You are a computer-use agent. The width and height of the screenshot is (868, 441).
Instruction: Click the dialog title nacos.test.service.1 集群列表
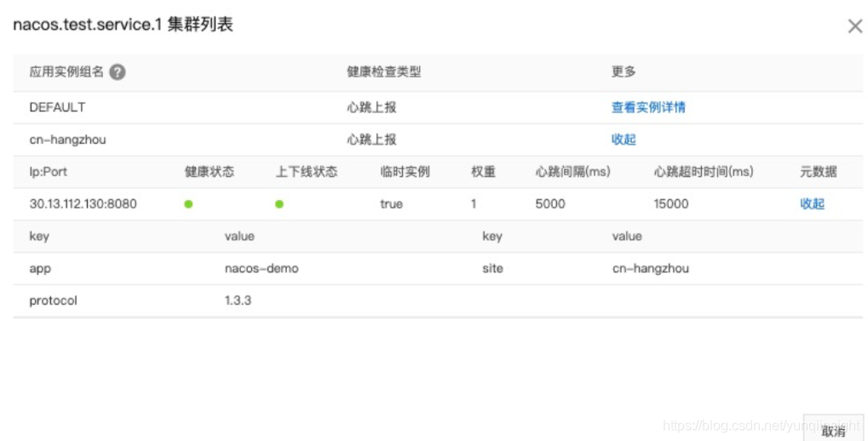123,25
